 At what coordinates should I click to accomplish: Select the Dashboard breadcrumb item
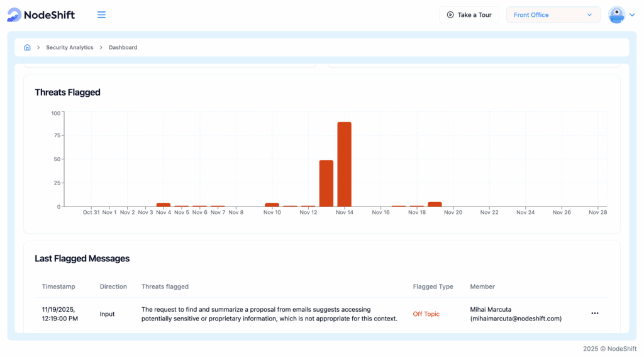pos(123,47)
